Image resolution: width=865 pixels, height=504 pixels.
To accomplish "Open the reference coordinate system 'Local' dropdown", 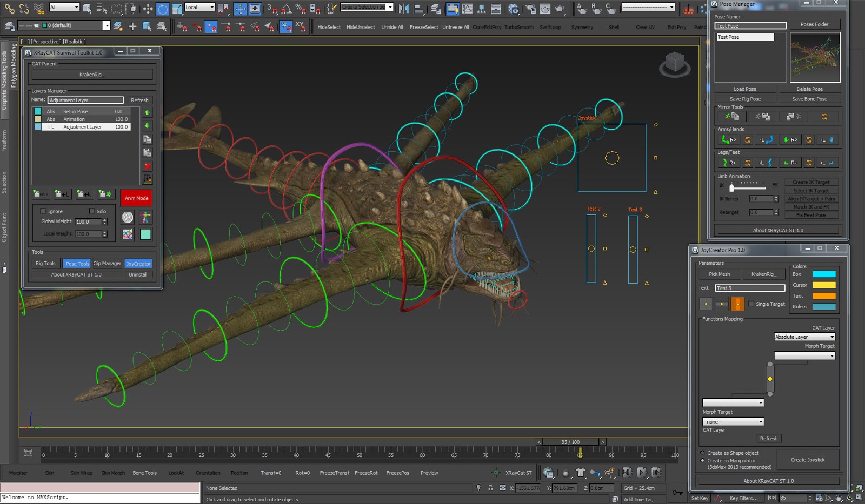I will pyautogui.click(x=200, y=8).
